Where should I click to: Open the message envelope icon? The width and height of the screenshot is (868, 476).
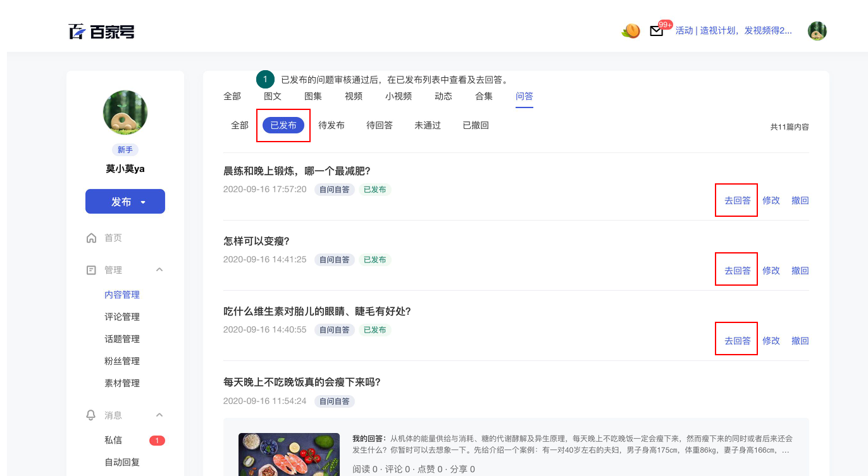click(657, 31)
